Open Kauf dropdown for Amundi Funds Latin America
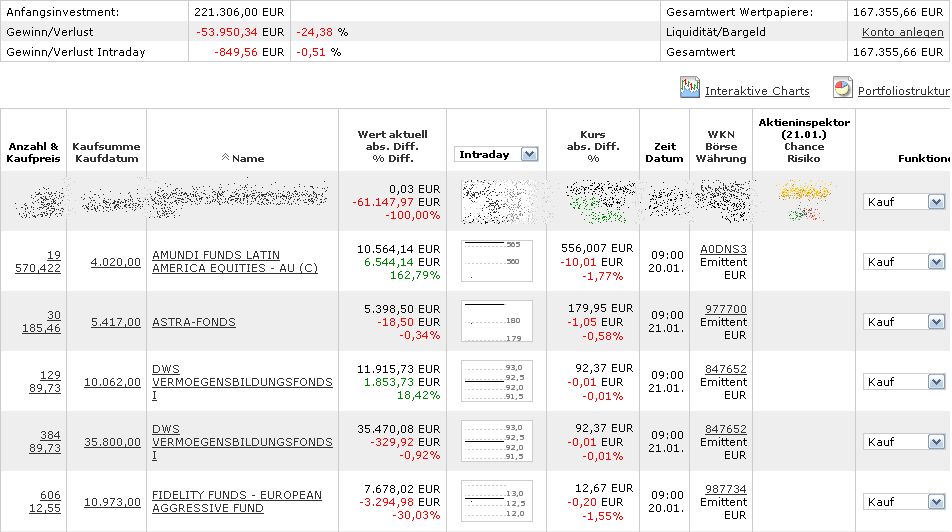The height and width of the screenshot is (532, 952). coord(904,262)
